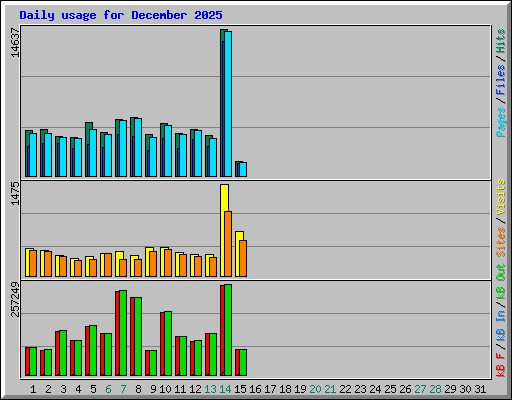Click the 'kB In' legend label
Viewport: 512px width, 400px height.
(501, 325)
